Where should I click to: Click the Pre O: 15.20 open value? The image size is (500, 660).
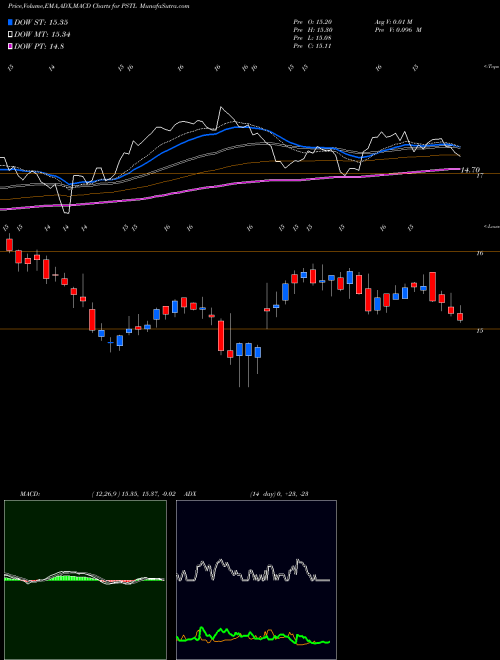pyautogui.click(x=313, y=22)
